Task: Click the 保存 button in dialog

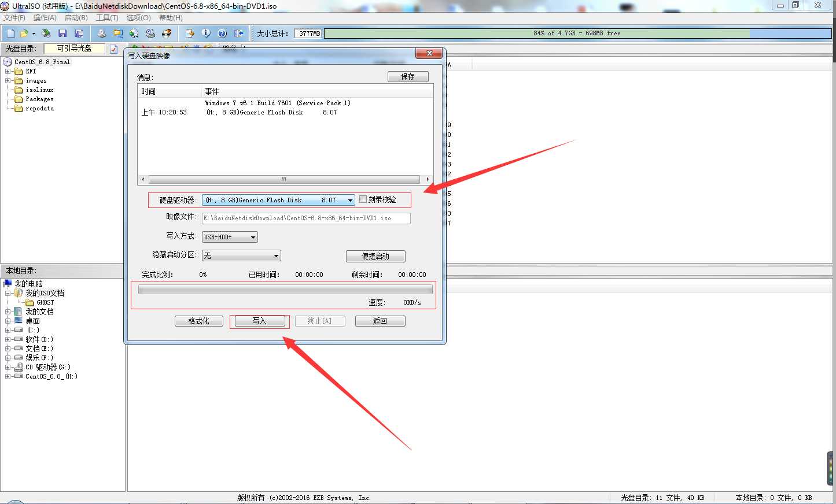Action: point(408,76)
